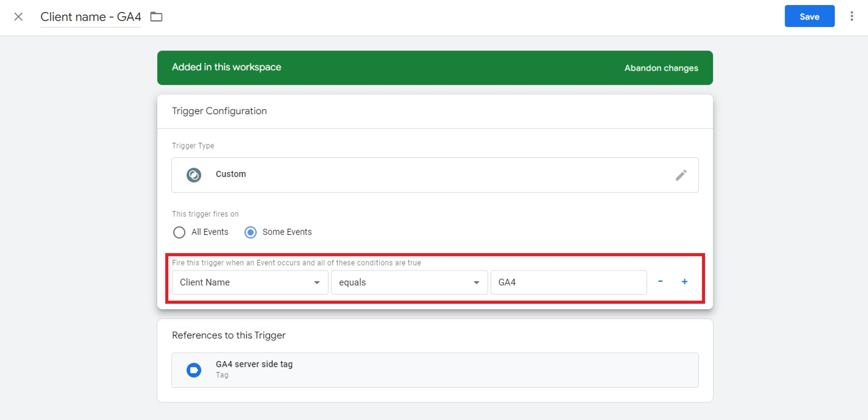Click the pencil edit icon for Trigger Type
Screen dimensions: 868x420
(x=681, y=175)
